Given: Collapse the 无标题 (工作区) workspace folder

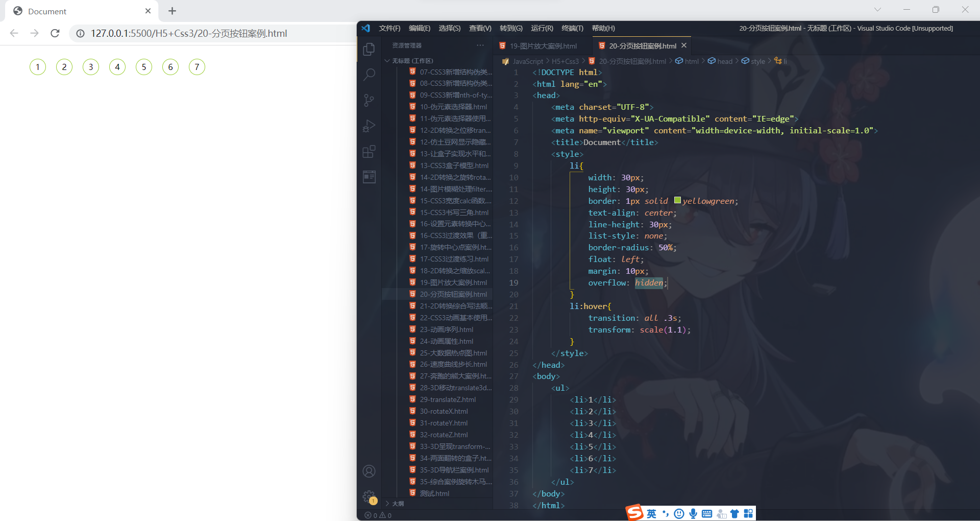Looking at the screenshot, I should 387,60.
